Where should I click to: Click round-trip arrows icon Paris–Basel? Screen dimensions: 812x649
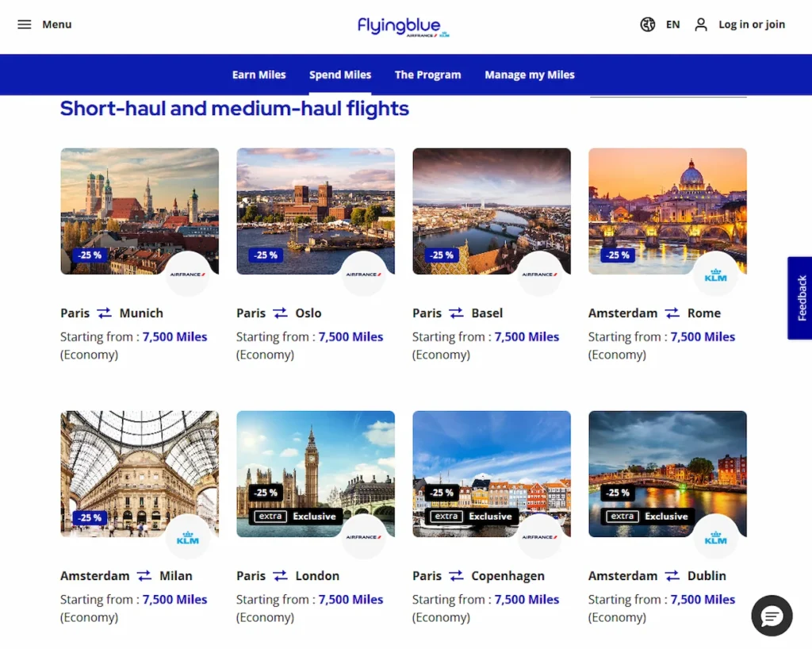456,313
